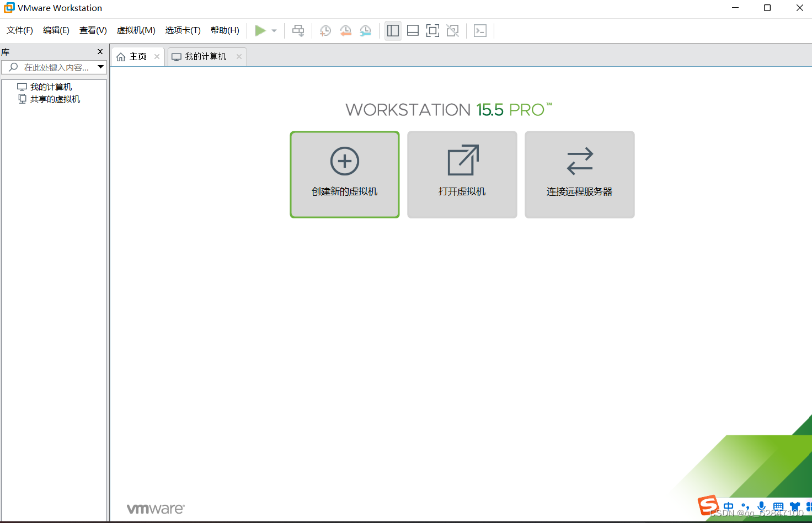This screenshot has height=523, width=812.
Task: Click the VMware Workstation title bar icon
Action: click(x=9, y=8)
